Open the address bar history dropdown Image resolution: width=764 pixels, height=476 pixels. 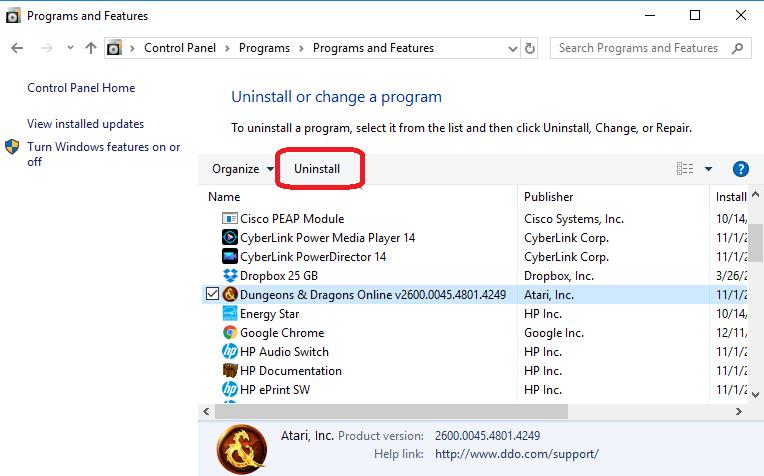click(x=512, y=48)
